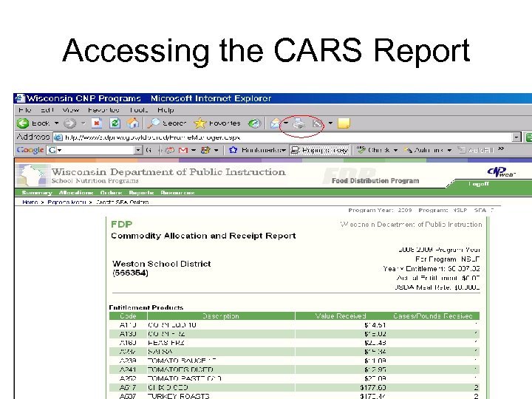The height and width of the screenshot is (399, 532).
Task: Click the Code column header
Action: 128,316
